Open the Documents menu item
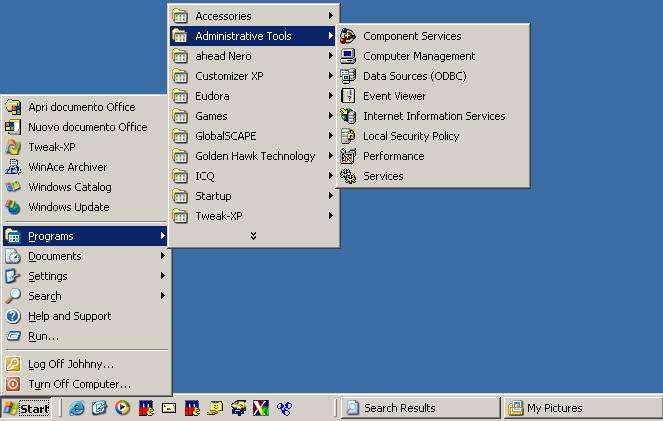Screen dimensions: 663x421 point(85,256)
